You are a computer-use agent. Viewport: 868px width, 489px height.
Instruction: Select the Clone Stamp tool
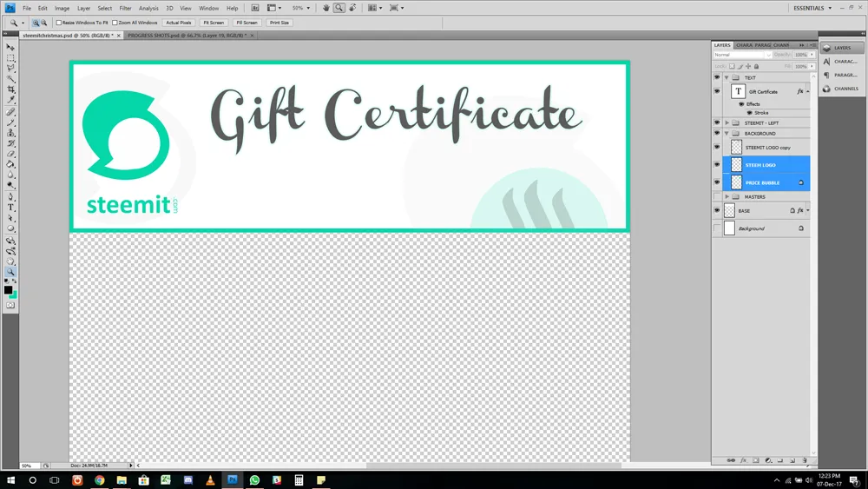click(10, 133)
